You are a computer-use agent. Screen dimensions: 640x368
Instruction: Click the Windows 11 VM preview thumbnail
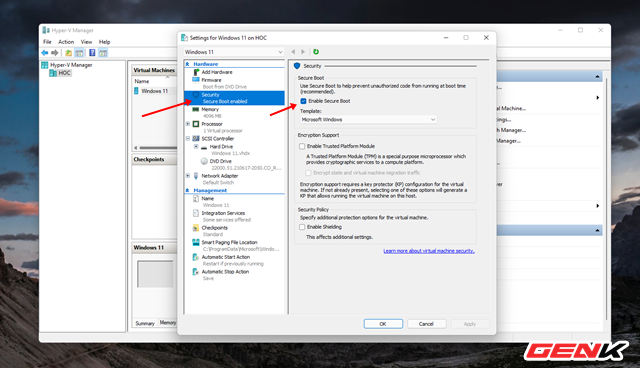(155, 274)
